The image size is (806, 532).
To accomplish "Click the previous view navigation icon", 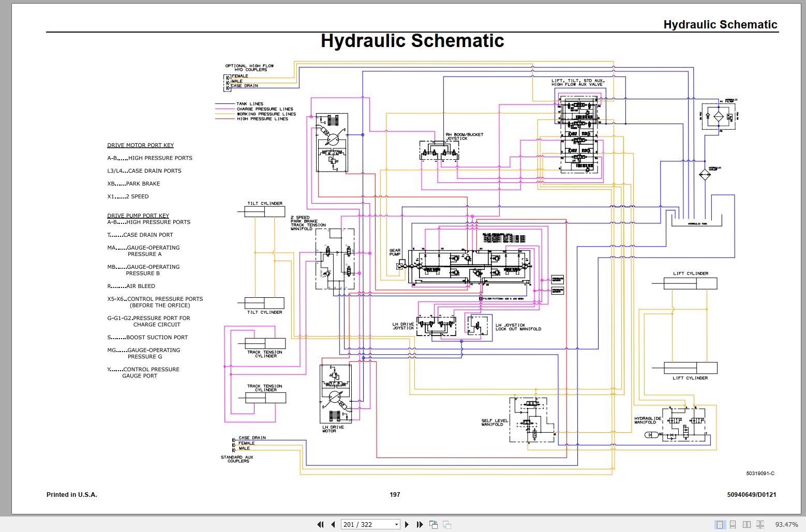I will coord(434,524).
